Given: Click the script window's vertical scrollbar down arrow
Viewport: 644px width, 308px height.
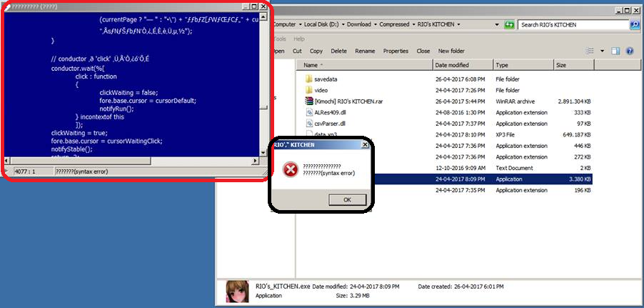Looking at the screenshot, I should pos(263,152).
